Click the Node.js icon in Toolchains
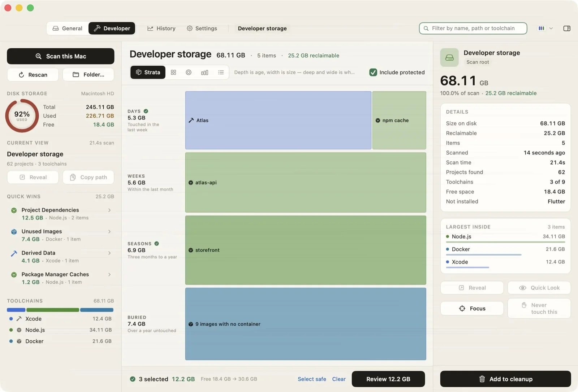 19,330
